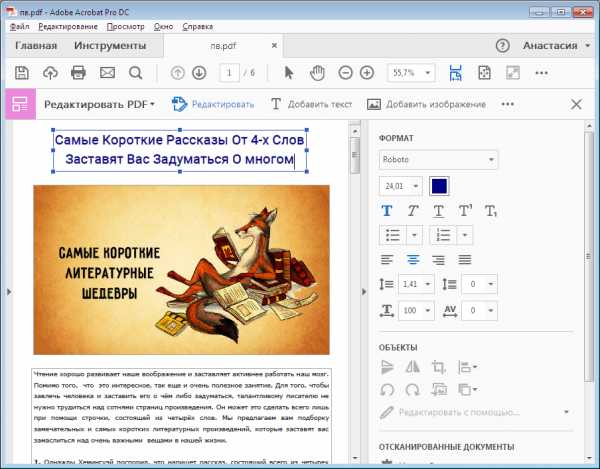This screenshot has width=600, height=469.
Task: Save the file with the floppy disk icon
Action: coord(22,73)
